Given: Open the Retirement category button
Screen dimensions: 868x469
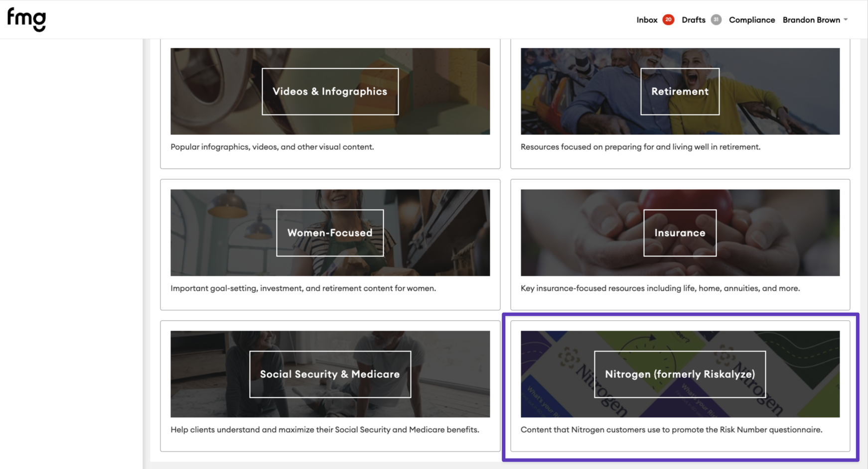Looking at the screenshot, I should click(x=680, y=92).
